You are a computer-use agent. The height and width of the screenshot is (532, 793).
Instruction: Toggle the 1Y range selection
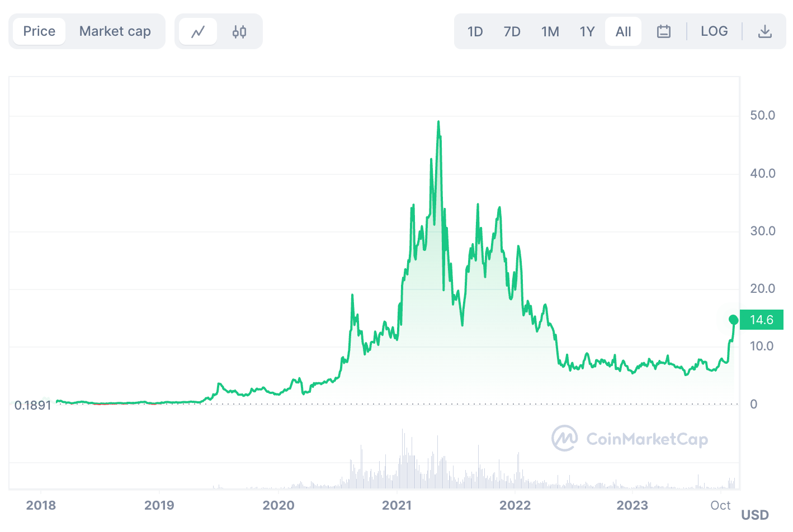587,31
